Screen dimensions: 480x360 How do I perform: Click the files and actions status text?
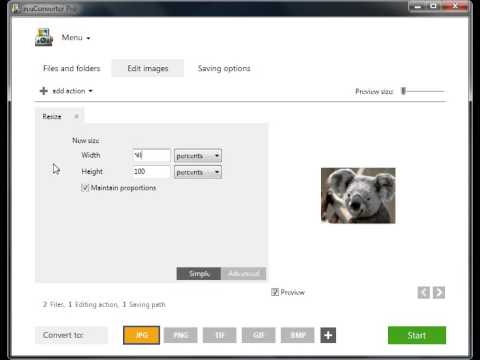(104, 304)
